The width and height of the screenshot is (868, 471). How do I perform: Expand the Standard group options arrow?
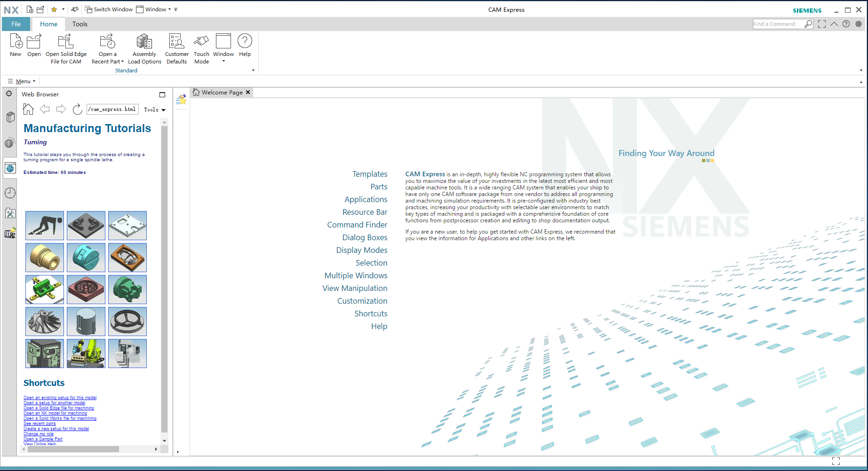253,71
